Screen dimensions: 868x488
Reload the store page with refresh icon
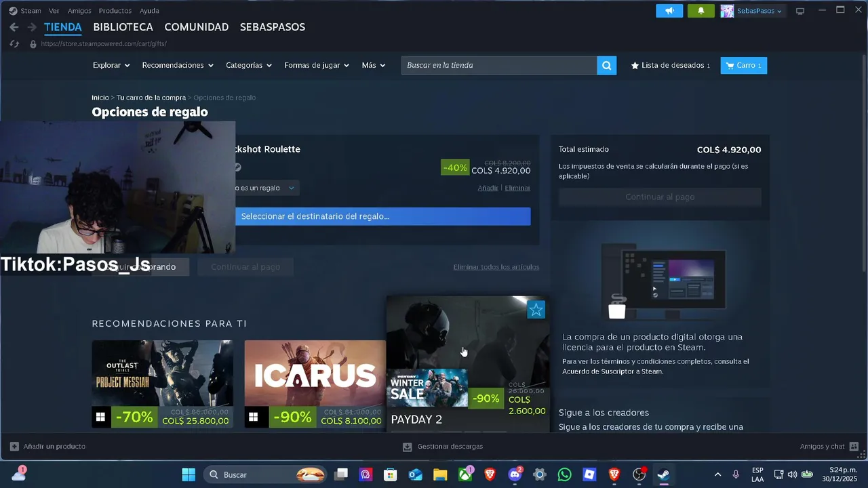click(x=14, y=44)
